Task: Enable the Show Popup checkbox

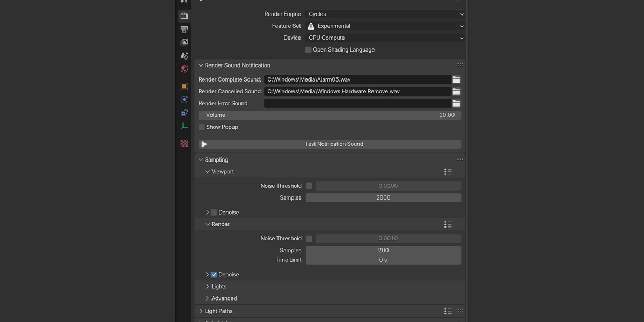Action: (x=202, y=127)
